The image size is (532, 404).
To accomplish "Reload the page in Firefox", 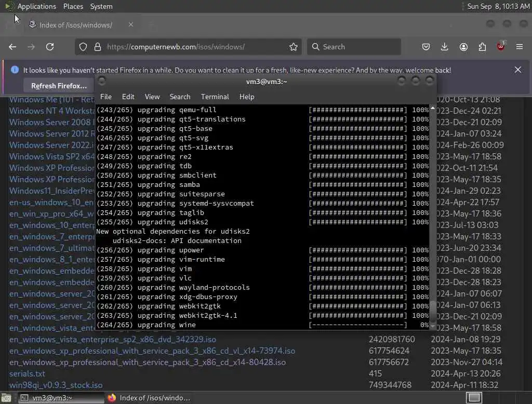I will point(50,47).
